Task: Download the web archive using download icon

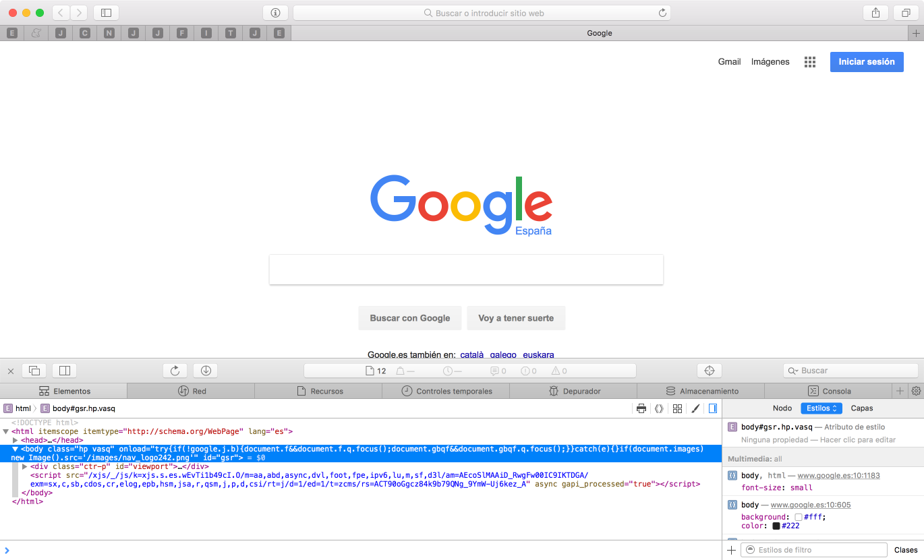Action: point(205,370)
